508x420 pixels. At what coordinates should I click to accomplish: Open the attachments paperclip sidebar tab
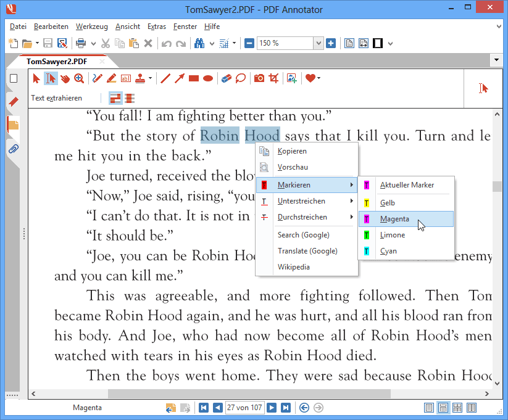(13, 149)
